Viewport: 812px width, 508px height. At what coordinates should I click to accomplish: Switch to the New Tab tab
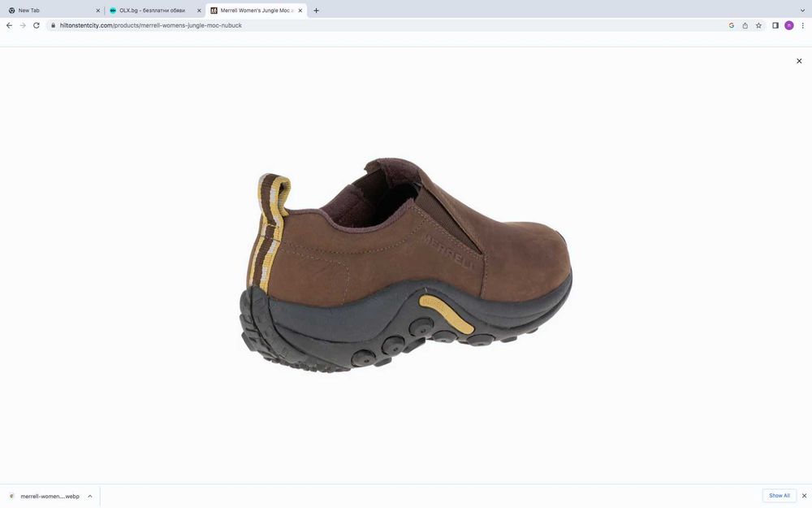tap(52, 11)
